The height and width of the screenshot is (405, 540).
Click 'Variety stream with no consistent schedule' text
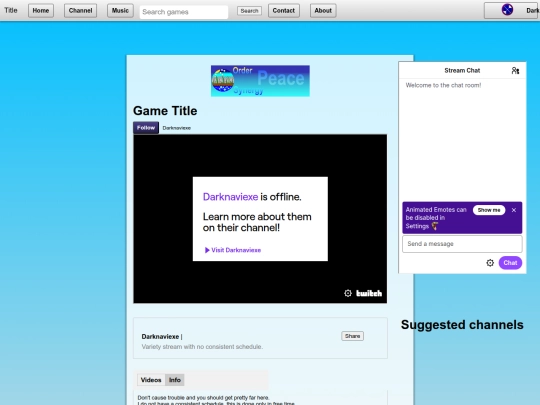pyautogui.click(x=202, y=347)
